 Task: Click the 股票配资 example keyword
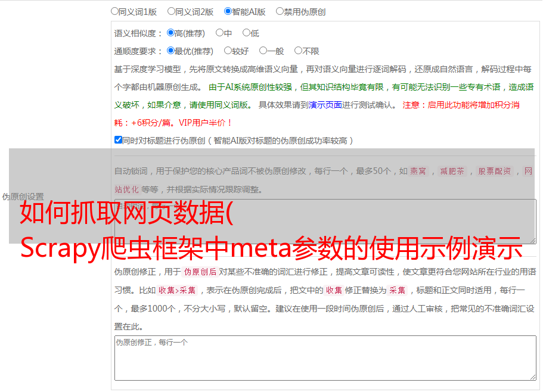[494, 171]
